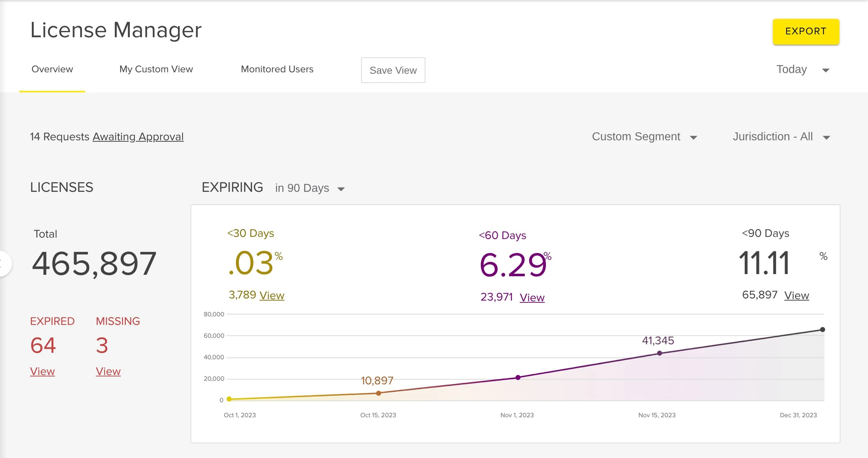The height and width of the screenshot is (458, 868).
Task: Open the Awaiting Approval link
Action: click(x=138, y=136)
